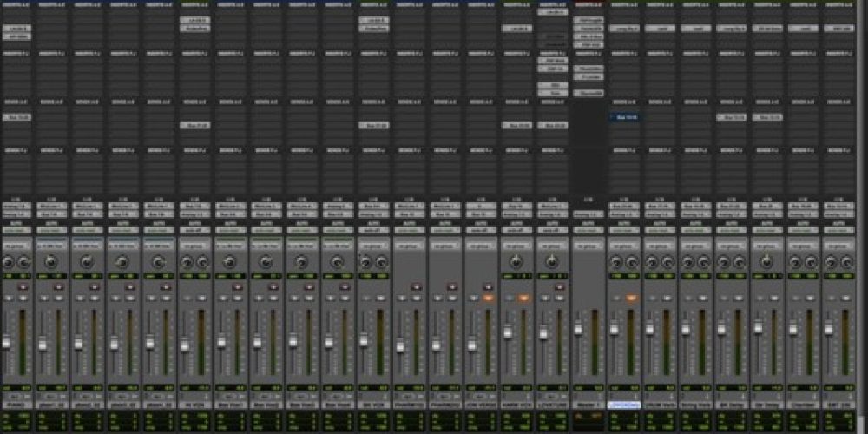Click the volume meter on the Master 1 track
Image resolution: width=868 pixels, height=434 pixels.
[x=595, y=339]
